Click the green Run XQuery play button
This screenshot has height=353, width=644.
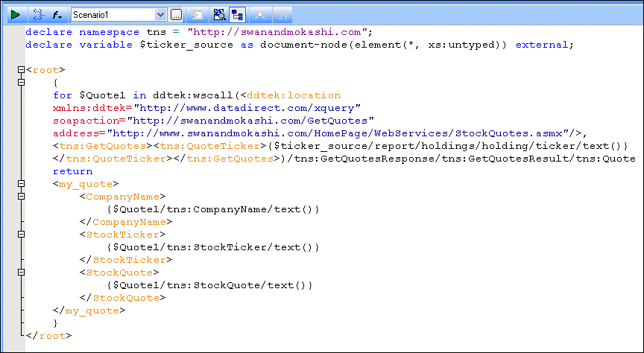(14, 14)
